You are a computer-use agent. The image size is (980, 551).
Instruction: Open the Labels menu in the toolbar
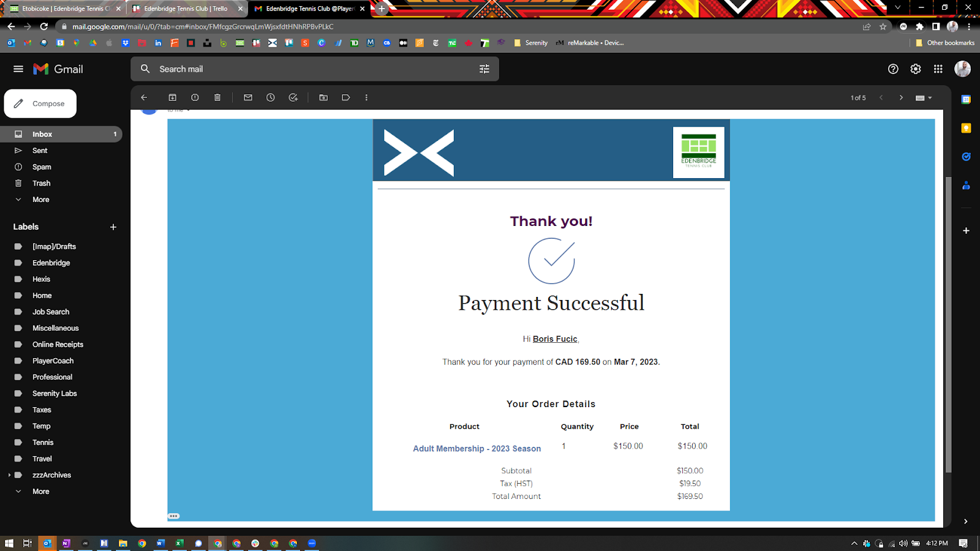pyautogui.click(x=346, y=97)
